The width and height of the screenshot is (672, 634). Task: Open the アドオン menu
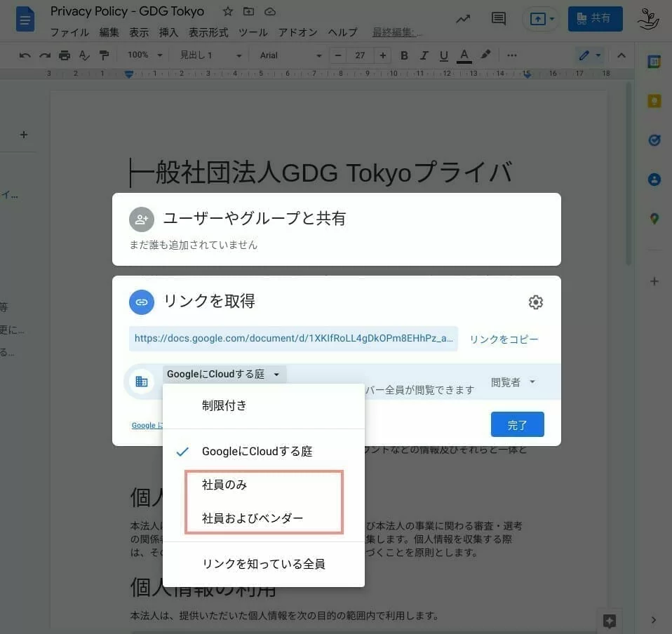coord(298,32)
